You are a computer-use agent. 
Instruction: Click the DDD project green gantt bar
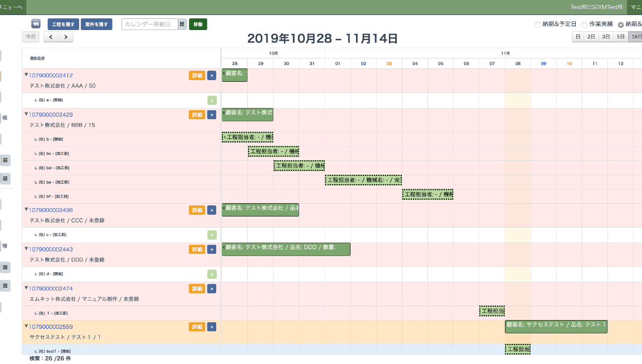pyautogui.click(x=286, y=249)
